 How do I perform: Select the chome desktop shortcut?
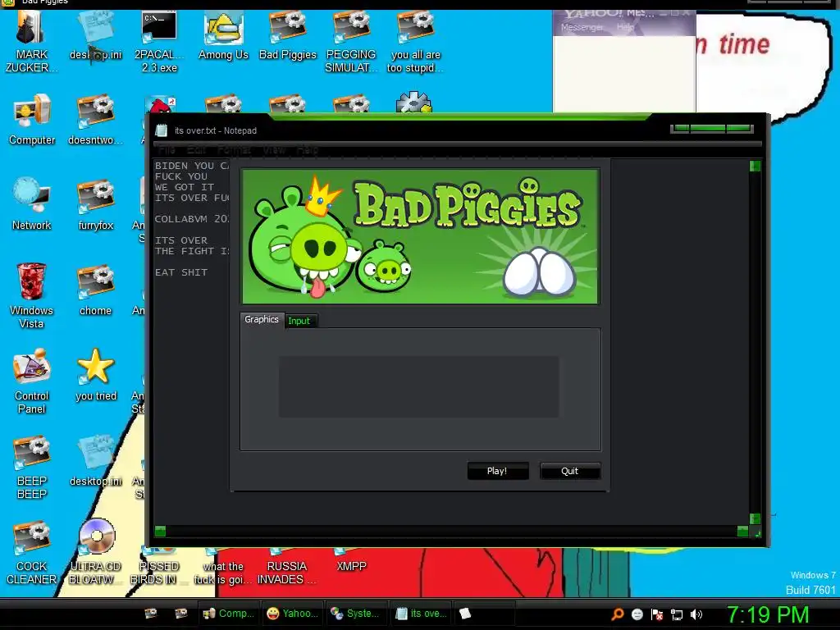95,290
